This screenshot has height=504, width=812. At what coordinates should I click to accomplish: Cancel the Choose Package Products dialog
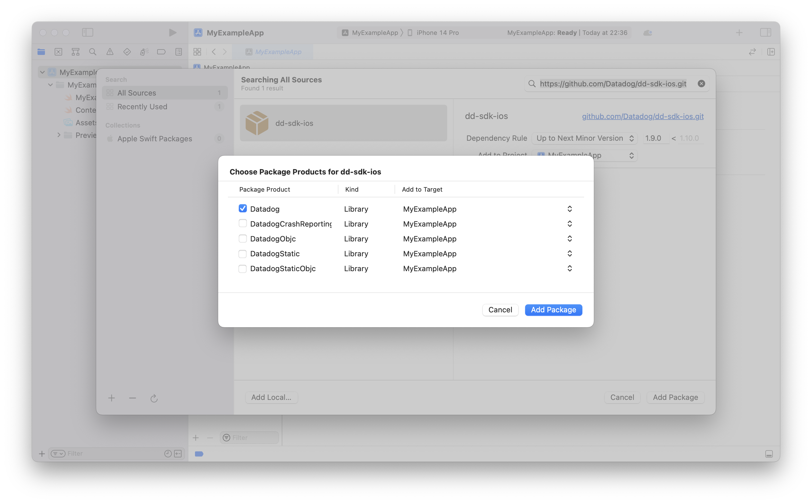[500, 310]
